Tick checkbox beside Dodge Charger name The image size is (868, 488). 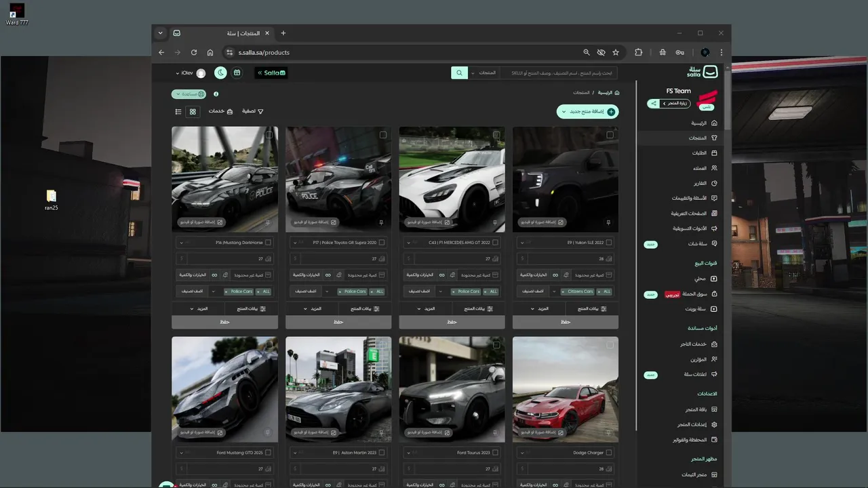point(609,452)
